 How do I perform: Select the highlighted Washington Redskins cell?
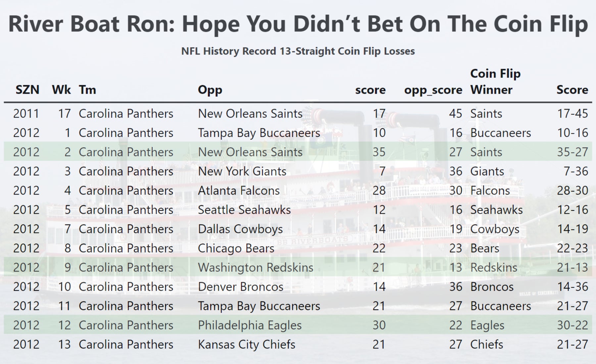coord(256,267)
